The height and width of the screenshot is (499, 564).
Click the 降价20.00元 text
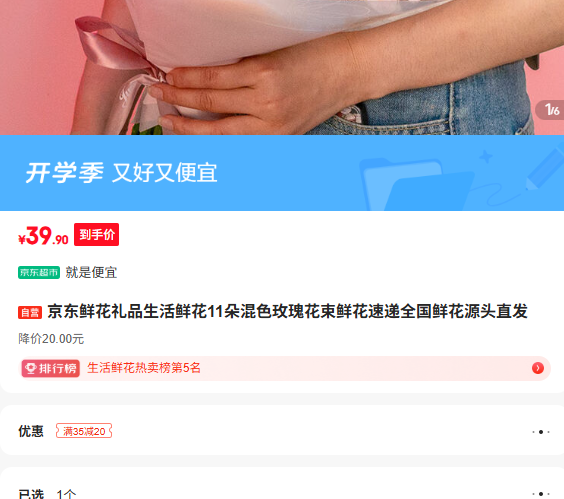click(x=51, y=339)
